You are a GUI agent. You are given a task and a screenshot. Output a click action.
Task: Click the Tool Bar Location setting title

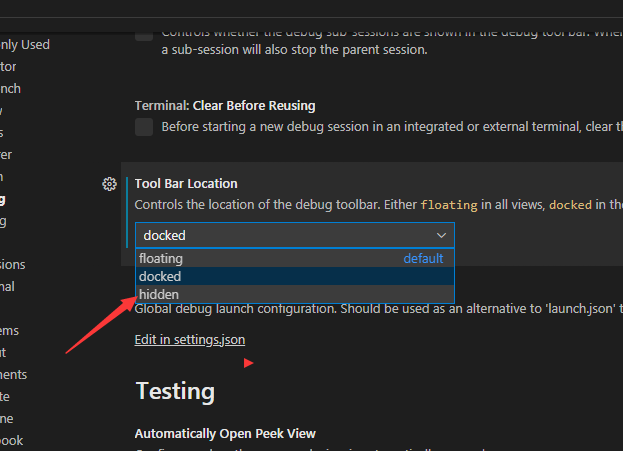coord(186,184)
